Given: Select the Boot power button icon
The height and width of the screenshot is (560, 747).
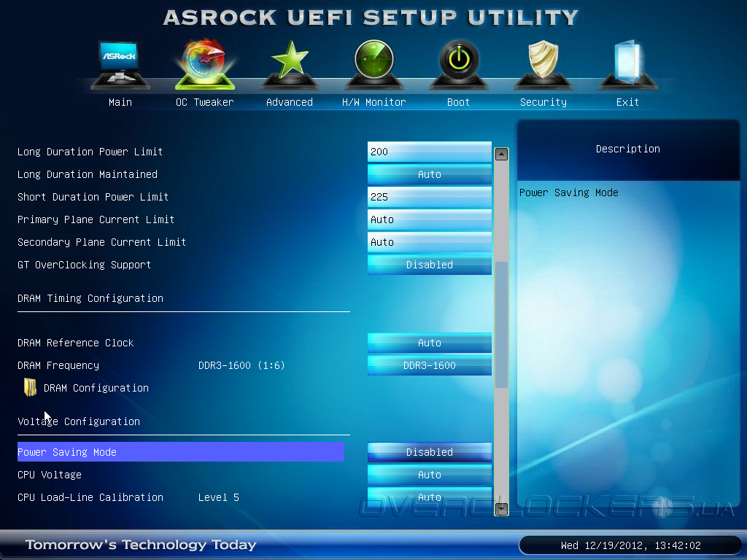Looking at the screenshot, I should click(x=458, y=64).
